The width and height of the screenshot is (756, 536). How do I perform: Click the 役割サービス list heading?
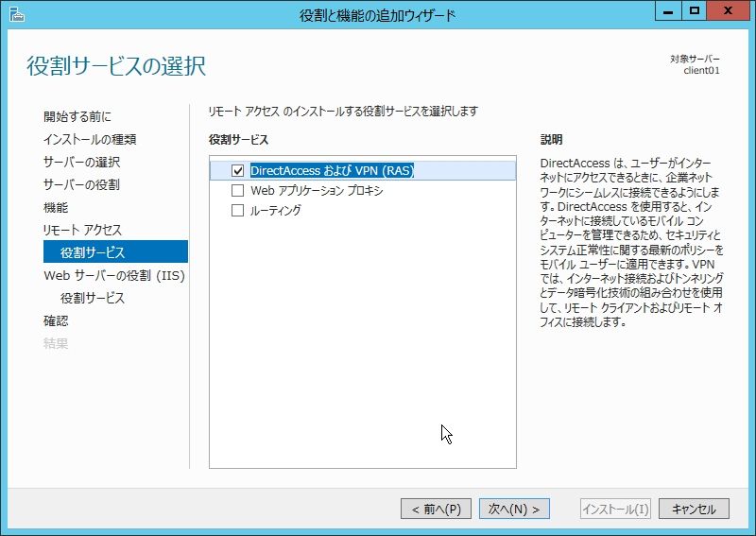238,139
